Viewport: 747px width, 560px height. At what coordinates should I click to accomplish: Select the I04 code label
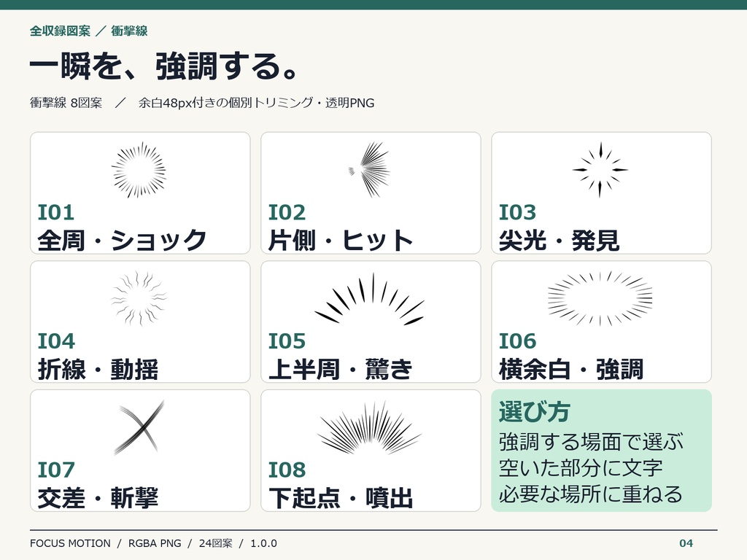(x=56, y=341)
